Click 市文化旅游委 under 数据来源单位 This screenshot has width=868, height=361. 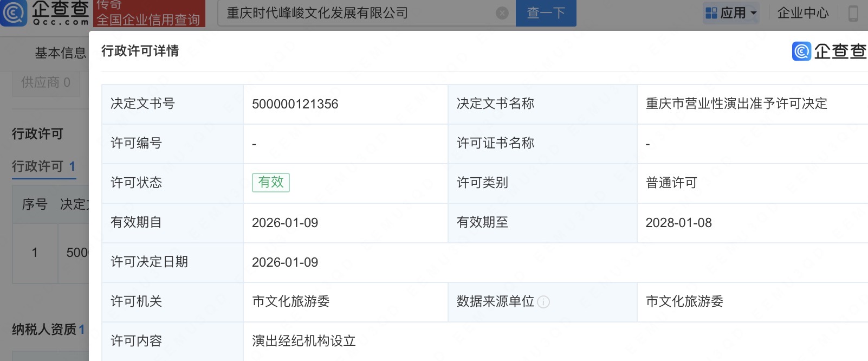point(685,301)
